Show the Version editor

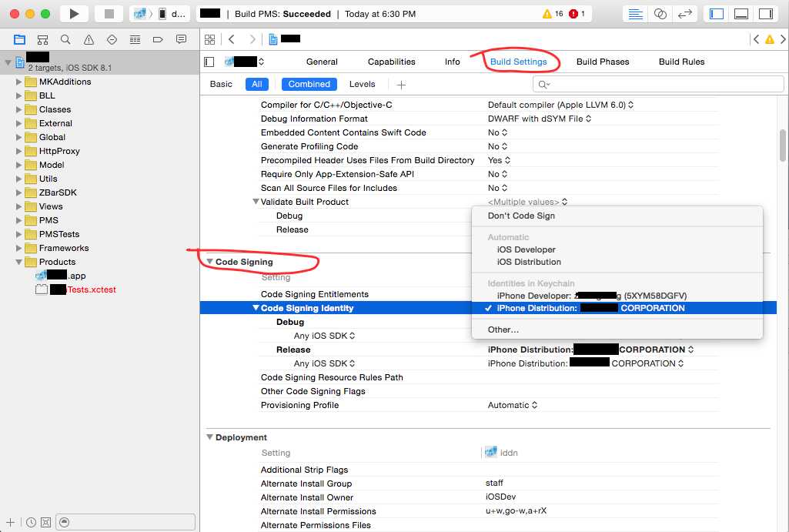coord(685,14)
